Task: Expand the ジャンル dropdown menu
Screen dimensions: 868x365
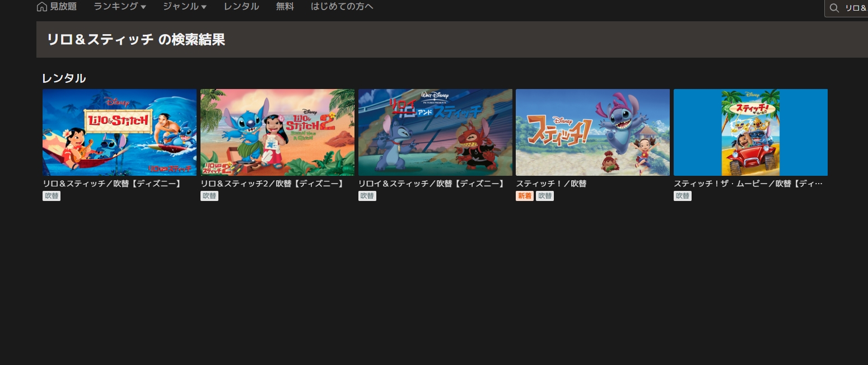Action: 184,7
